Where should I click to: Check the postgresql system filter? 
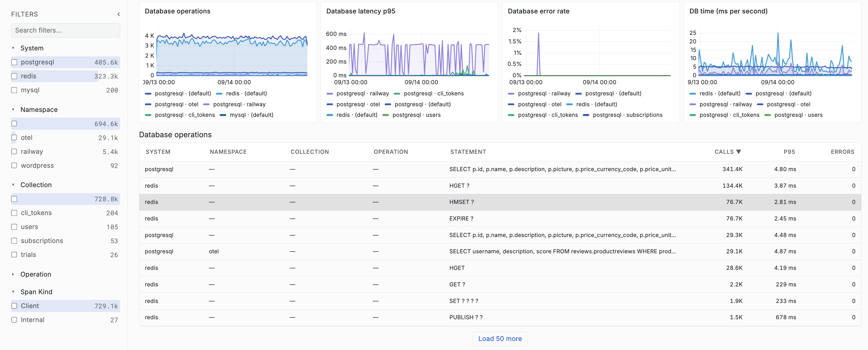click(x=14, y=62)
